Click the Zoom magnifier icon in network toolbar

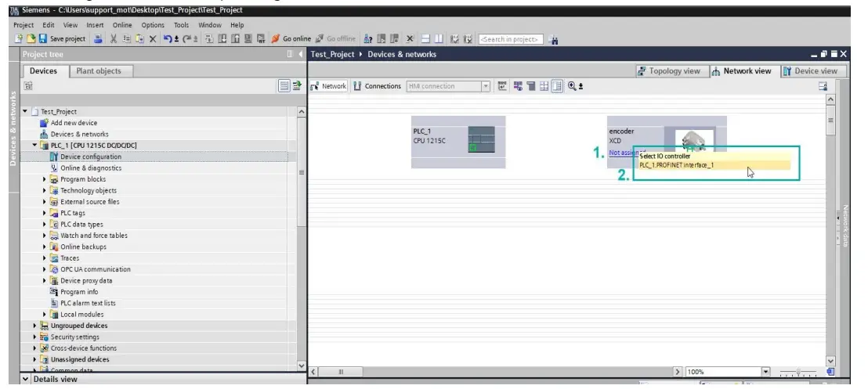coord(572,86)
